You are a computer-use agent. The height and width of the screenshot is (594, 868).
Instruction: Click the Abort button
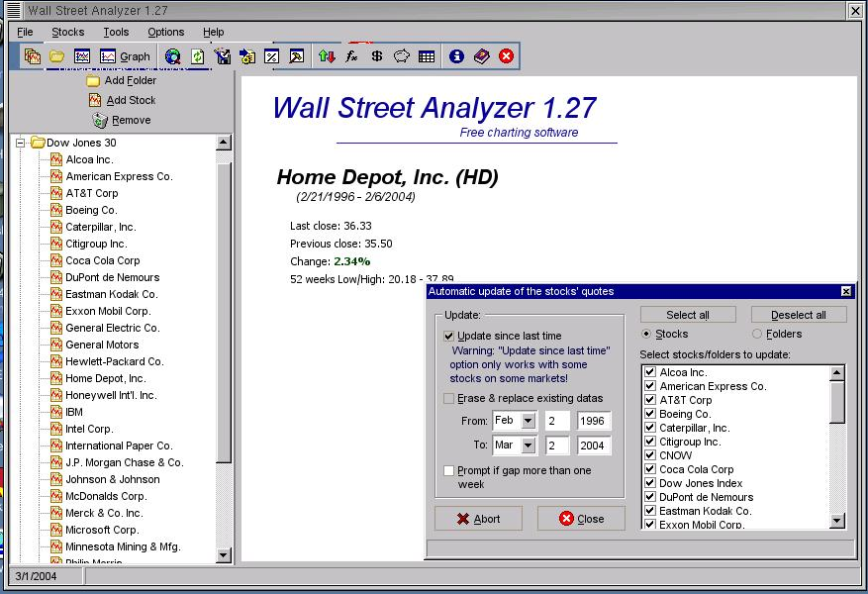478,518
